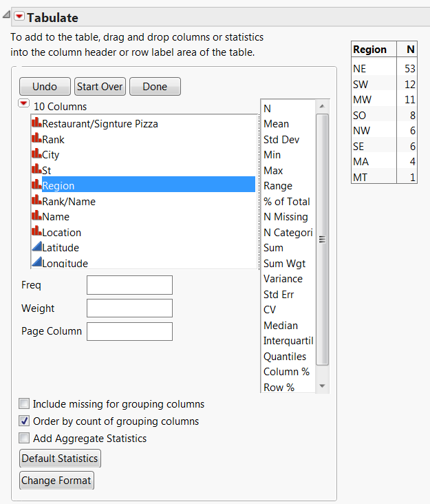Click the Change Format button
Viewport: 430px width, 504px height.
(56, 480)
